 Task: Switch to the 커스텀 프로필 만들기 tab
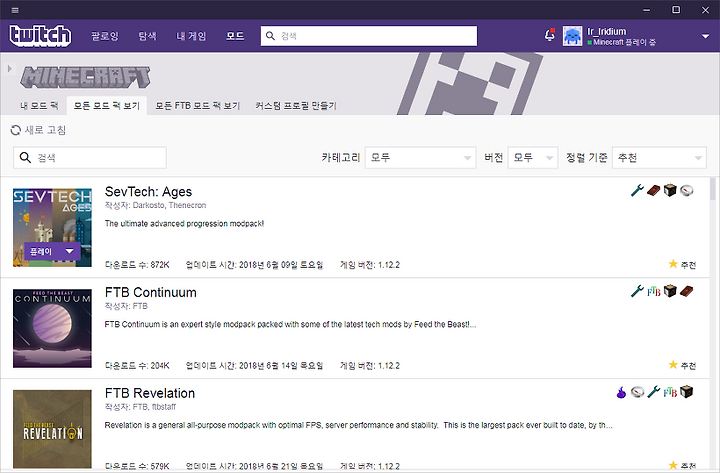296,106
